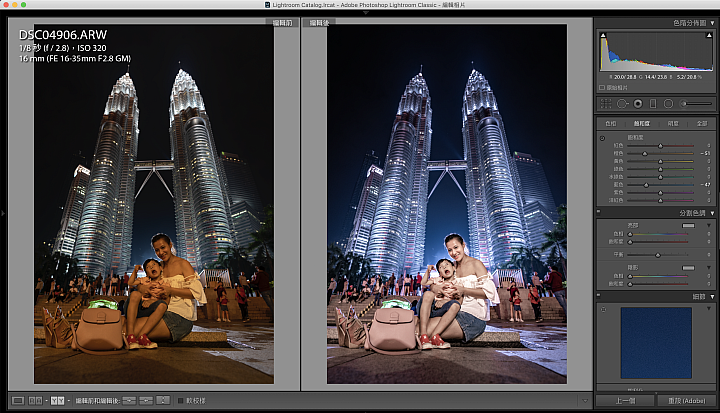Click the After (編輯後) photo preview

(447, 204)
